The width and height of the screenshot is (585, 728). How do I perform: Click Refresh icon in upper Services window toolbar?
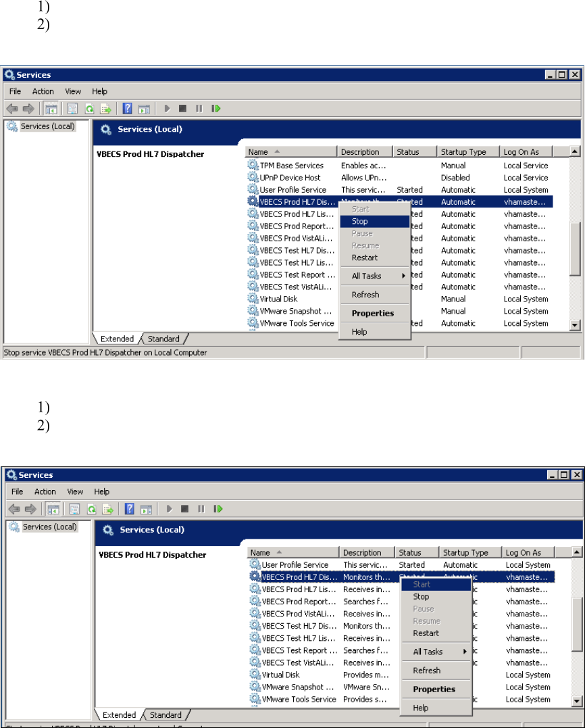tap(89, 109)
